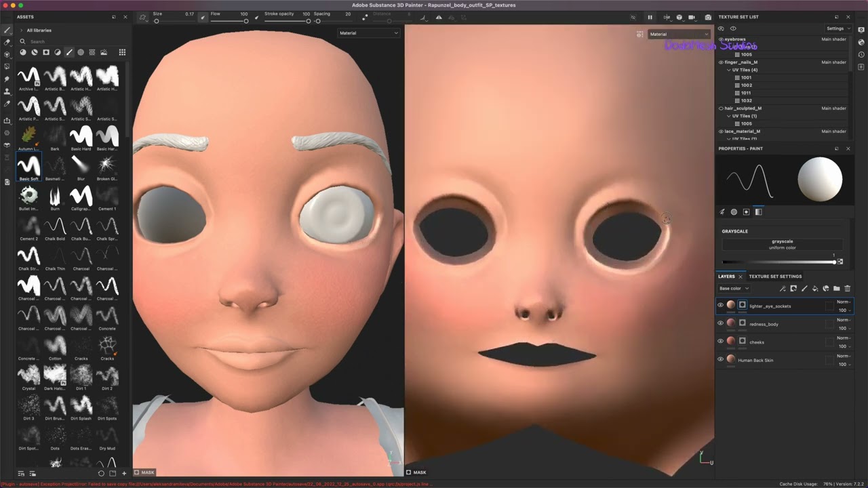Filter assets by Smart materials icon

pyautogui.click(x=34, y=52)
